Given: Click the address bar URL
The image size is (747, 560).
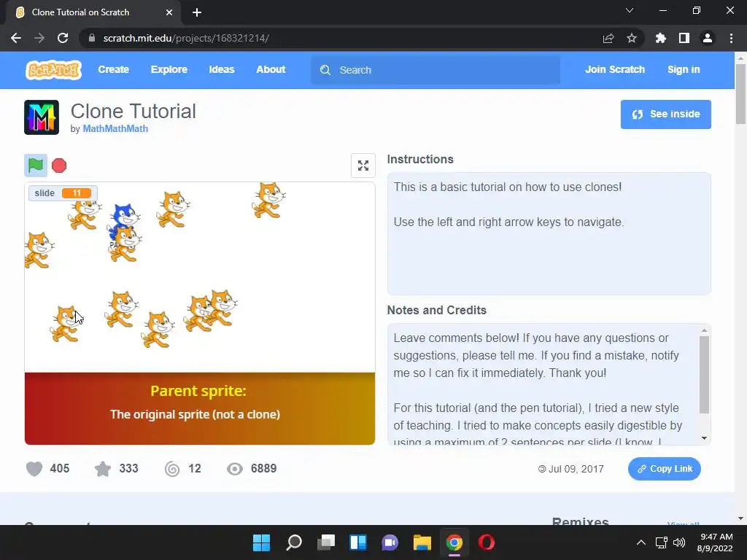Looking at the screenshot, I should (x=186, y=38).
